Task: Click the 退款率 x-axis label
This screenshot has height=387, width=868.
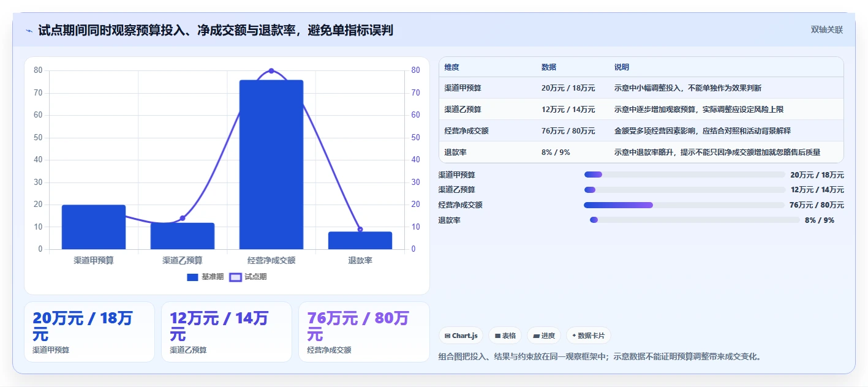Action: coord(360,260)
